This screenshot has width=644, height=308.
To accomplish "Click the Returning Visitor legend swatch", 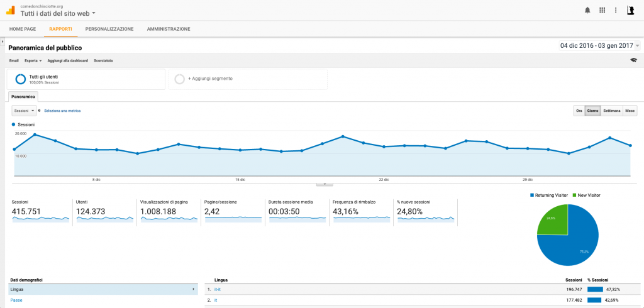I will 532,195.
